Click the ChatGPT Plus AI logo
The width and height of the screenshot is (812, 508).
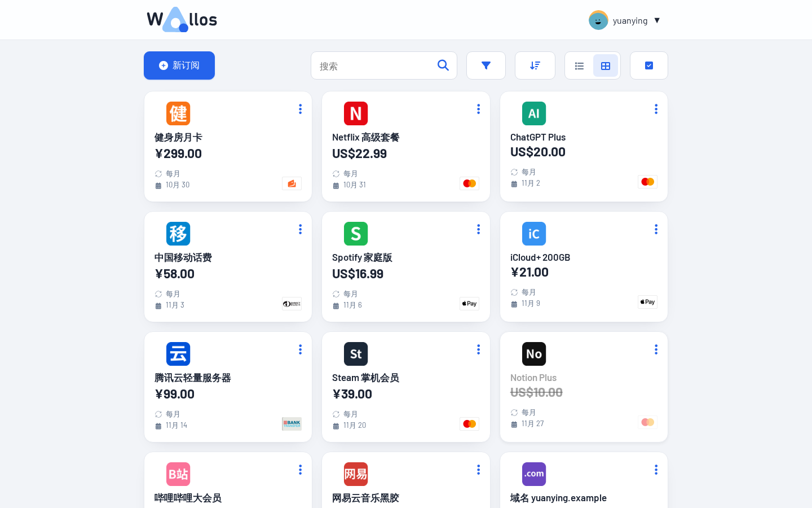[534, 113]
